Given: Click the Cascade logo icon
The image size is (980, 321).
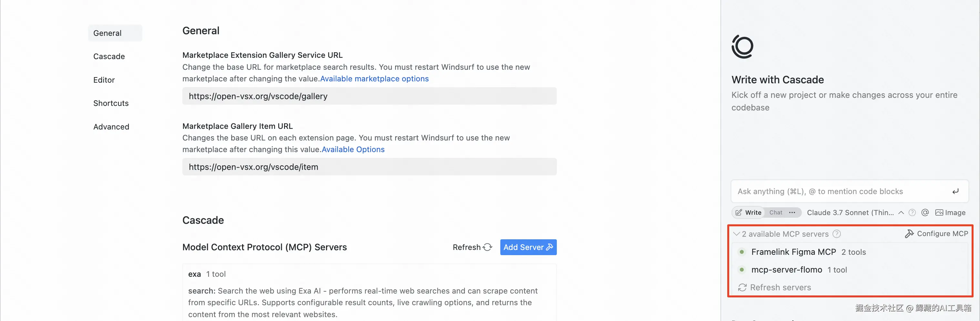Looking at the screenshot, I should pyautogui.click(x=742, y=47).
